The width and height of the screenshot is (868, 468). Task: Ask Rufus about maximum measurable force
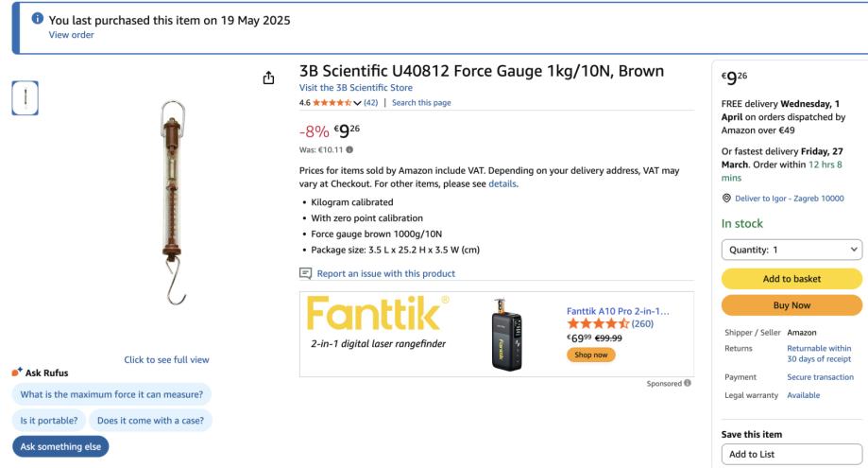click(111, 394)
